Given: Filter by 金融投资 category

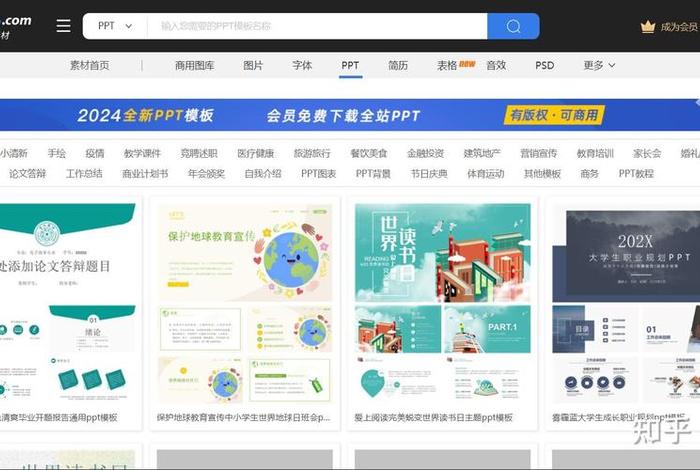Looking at the screenshot, I should (x=425, y=153).
